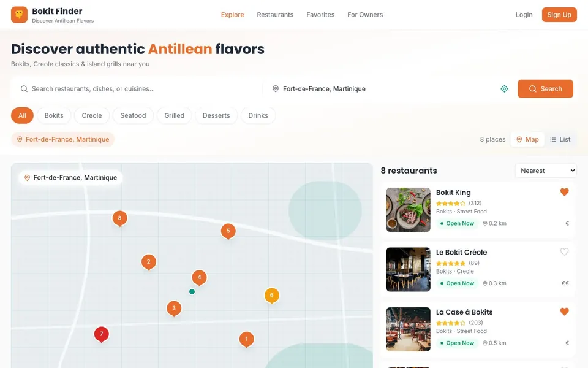Click the Login link

coord(524,15)
